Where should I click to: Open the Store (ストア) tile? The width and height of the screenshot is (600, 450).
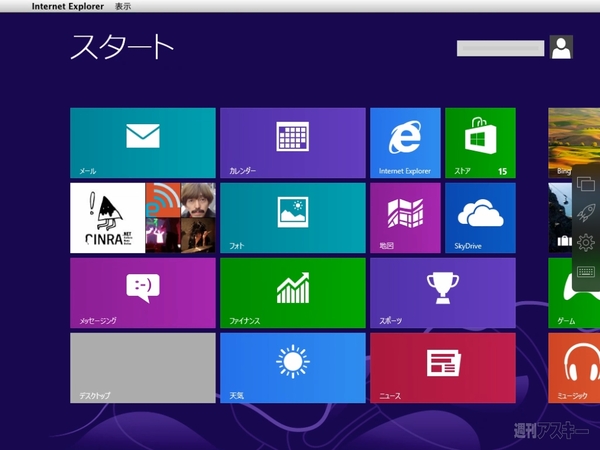(480, 143)
